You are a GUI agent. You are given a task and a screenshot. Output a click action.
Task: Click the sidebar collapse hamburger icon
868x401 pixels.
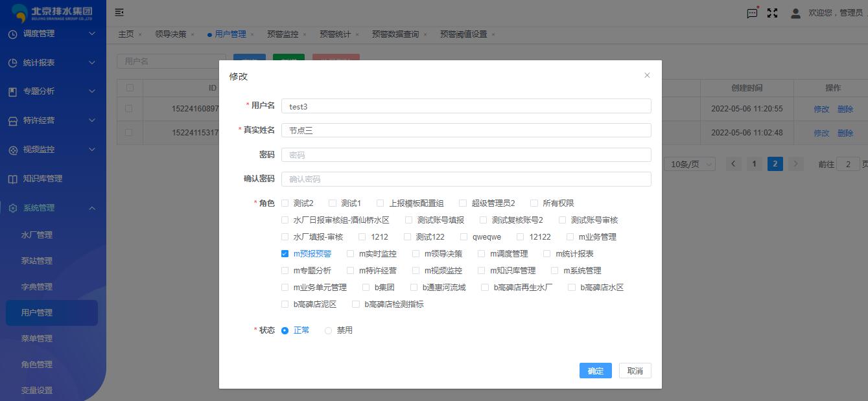(x=119, y=12)
